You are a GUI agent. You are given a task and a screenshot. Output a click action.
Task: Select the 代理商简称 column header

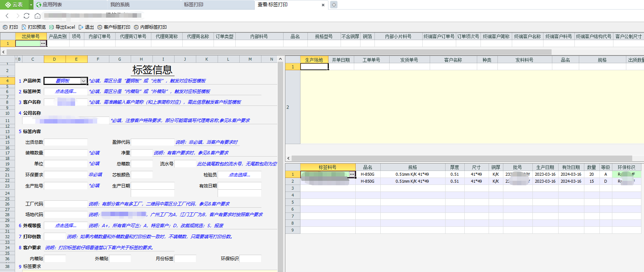click(167, 36)
